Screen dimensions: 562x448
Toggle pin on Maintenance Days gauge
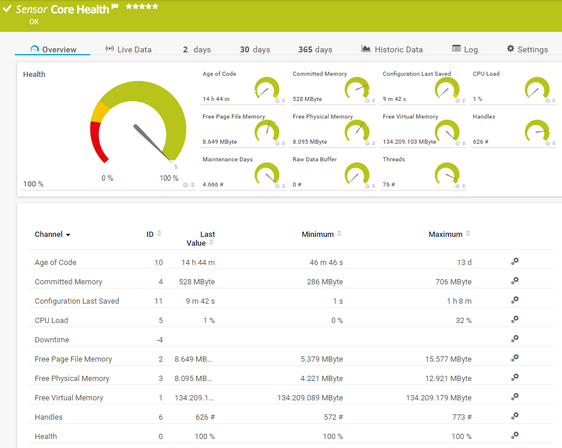click(283, 186)
